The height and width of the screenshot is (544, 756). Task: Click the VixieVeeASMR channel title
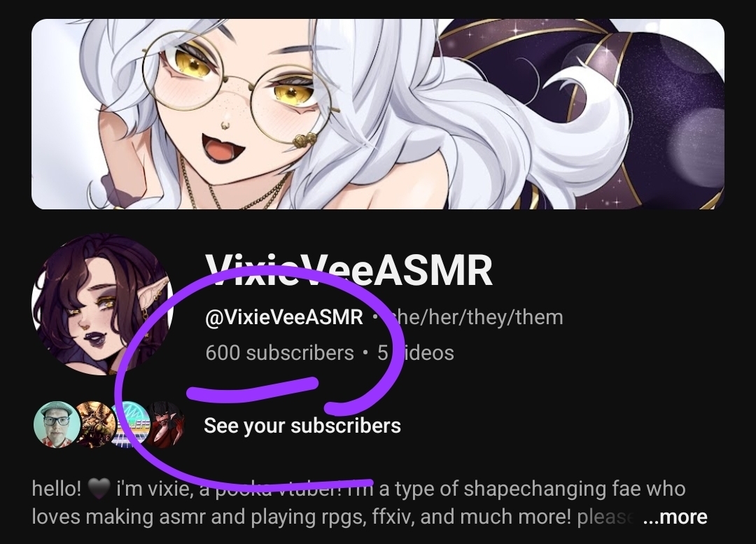349,271
